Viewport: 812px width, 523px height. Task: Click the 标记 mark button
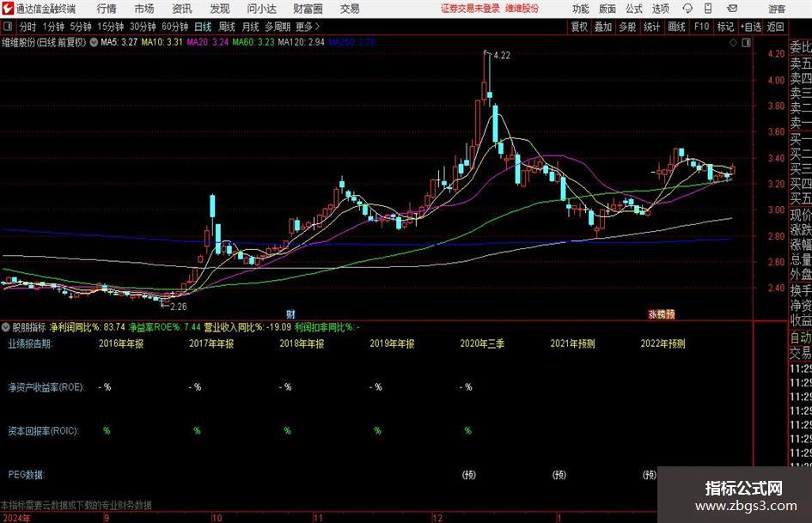(x=725, y=27)
